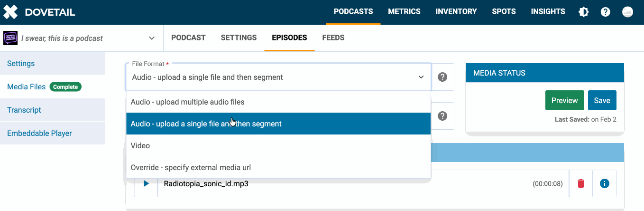Go to Embeddable Player section
Screen dimensions: 644x211
click(x=39, y=133)
